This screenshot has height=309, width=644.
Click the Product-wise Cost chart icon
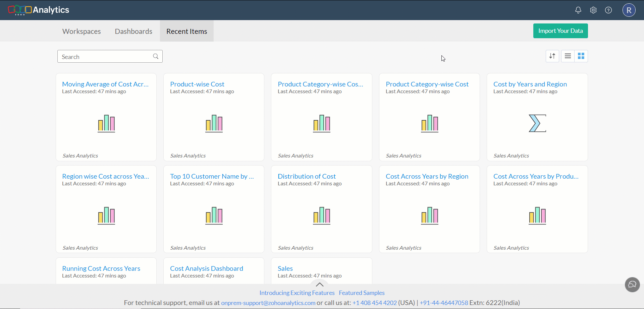click(214, 123)
